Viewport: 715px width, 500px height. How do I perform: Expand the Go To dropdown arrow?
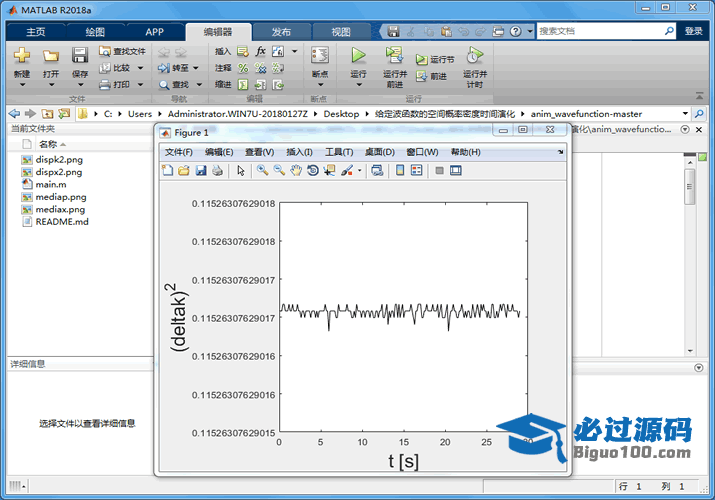pos(196,68)
